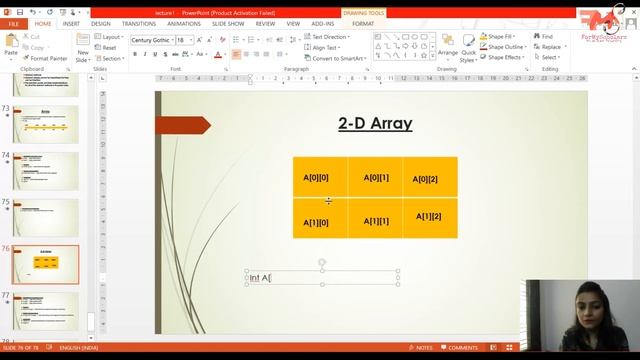The height and width of the screenshot is (360, 640).
Task: Click Find in Editing group
Action: (x=543, y=36)
